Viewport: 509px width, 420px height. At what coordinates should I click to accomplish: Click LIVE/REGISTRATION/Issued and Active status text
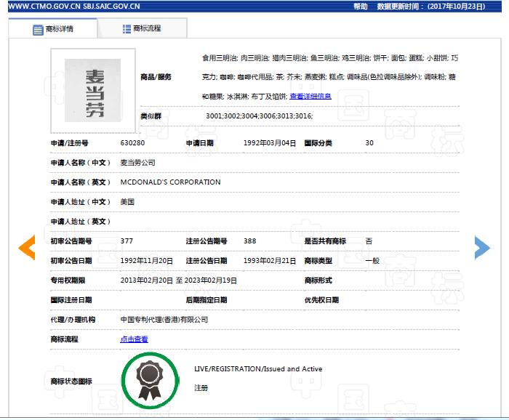(258, 368)
